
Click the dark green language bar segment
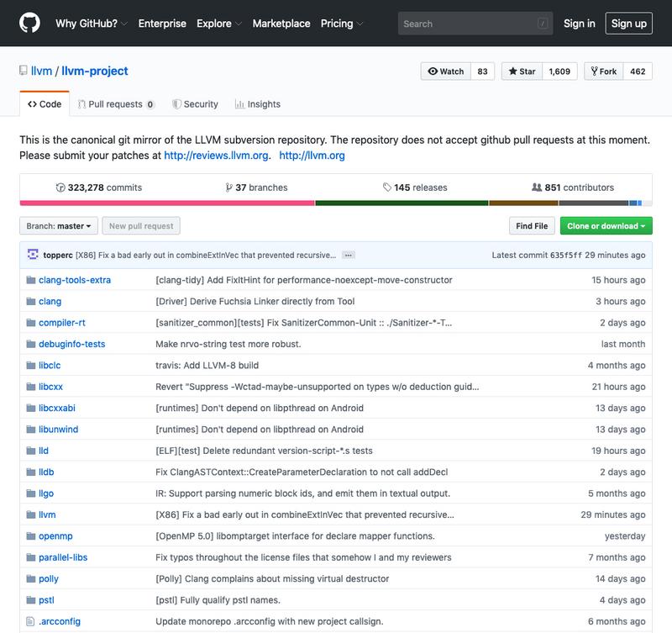(x=402, y=203)
